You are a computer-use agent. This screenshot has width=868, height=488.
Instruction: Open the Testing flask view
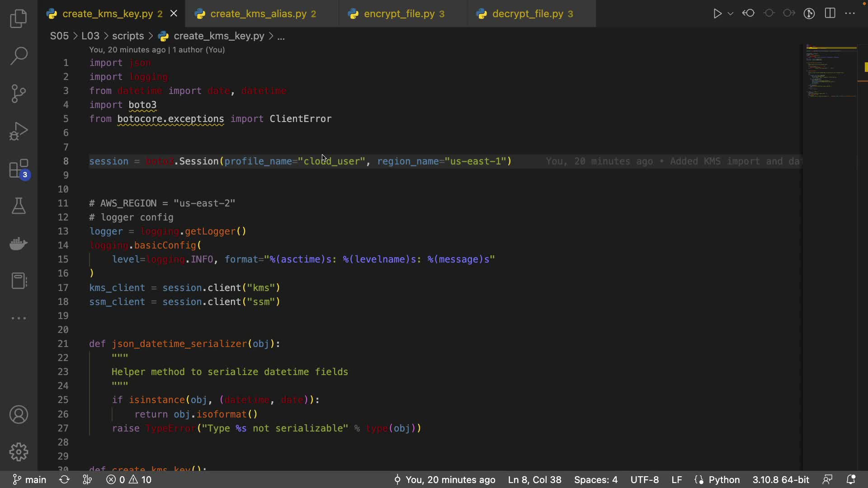pos(19,206)
